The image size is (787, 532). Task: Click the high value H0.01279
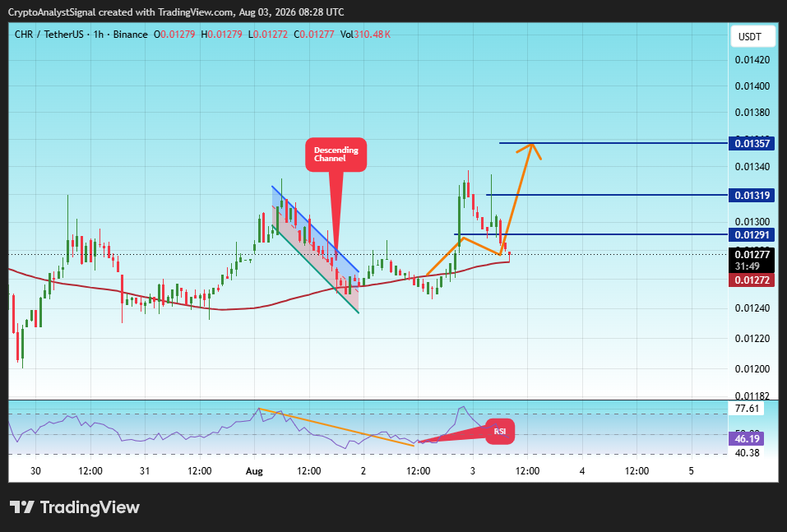coord(221,35)
